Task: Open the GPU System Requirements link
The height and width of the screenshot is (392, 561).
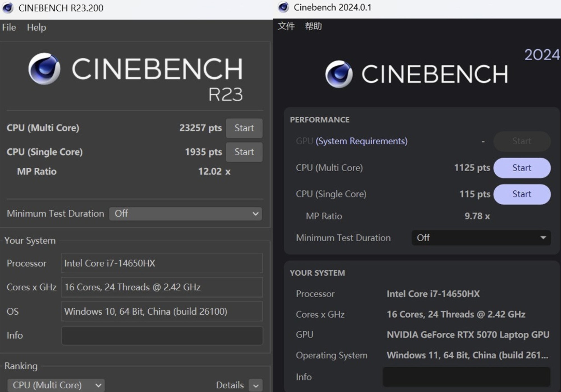Action: 361,141
